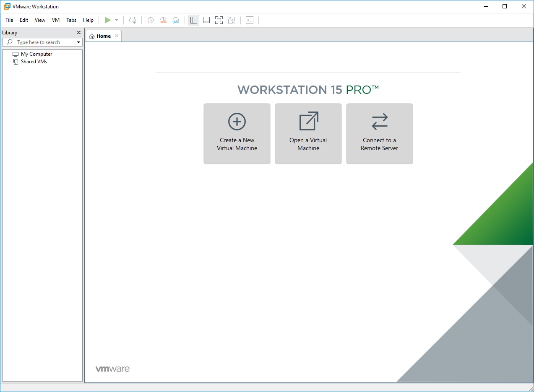This screenshot has width=534, height=392.
Task: Open the Help menu
Action: 88,20
